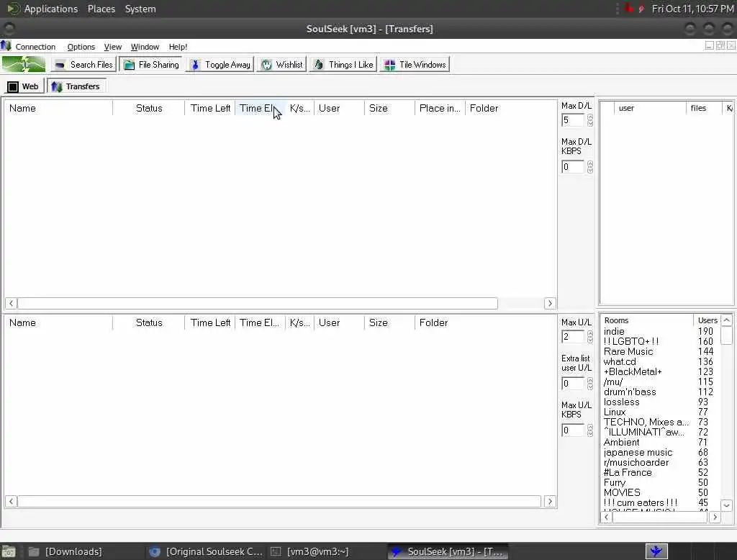
Task: Click the SoulSeek app icon in menu bar
Action: [6, 46]
